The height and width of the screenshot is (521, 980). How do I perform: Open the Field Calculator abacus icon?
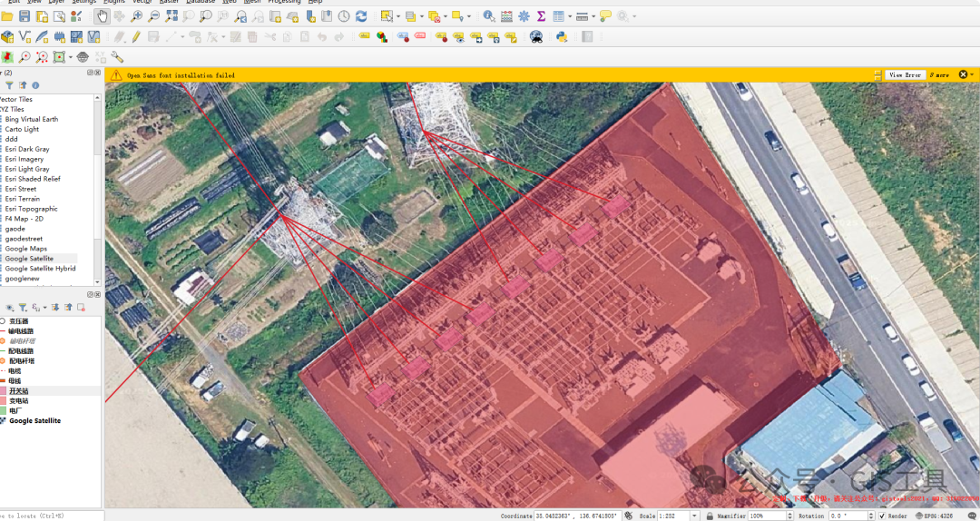point(506,17)
